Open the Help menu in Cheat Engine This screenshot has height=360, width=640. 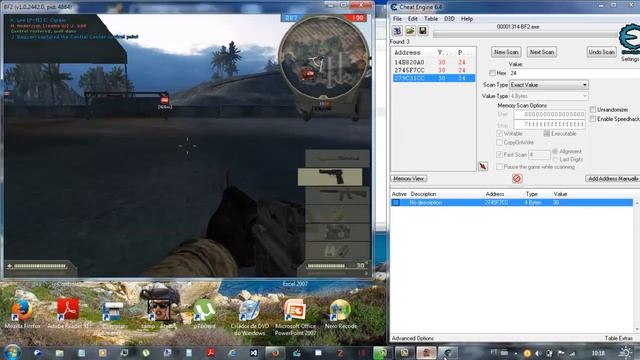point(467,19)
